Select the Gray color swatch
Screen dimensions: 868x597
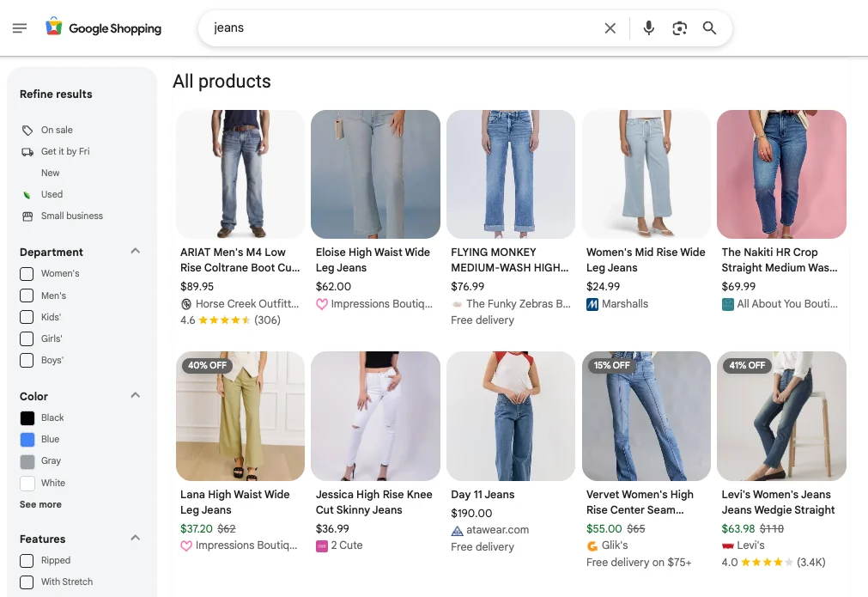(x=27, y=461)
